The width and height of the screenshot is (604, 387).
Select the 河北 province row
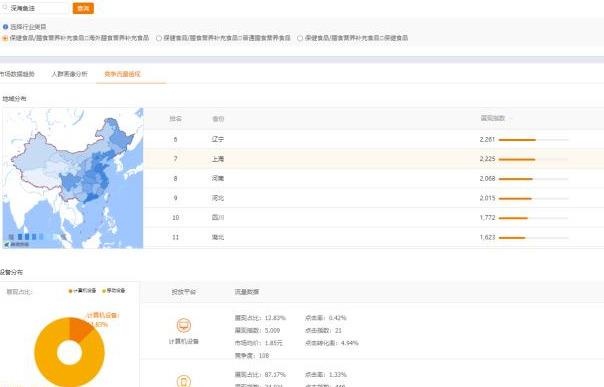point(374,198)
